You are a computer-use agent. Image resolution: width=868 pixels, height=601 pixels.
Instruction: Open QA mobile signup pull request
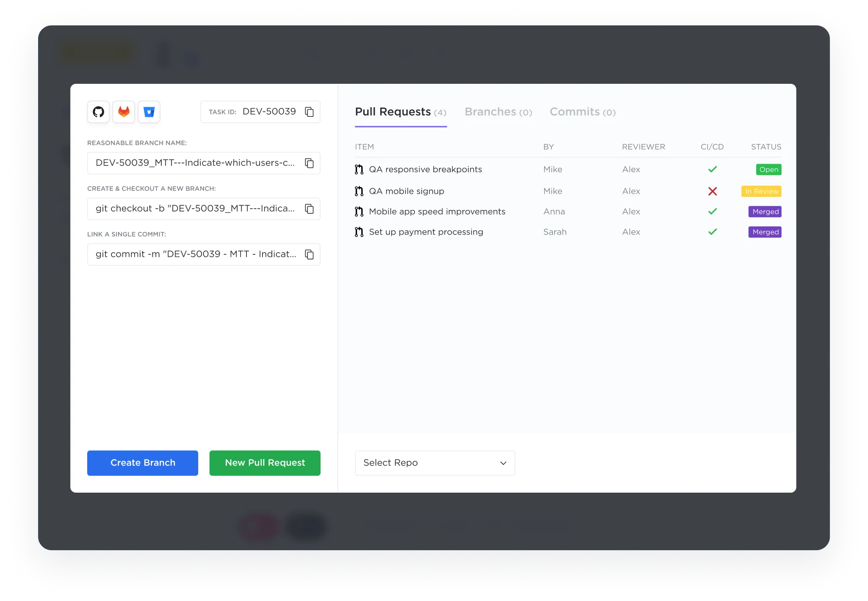click(x=406, y=191)
